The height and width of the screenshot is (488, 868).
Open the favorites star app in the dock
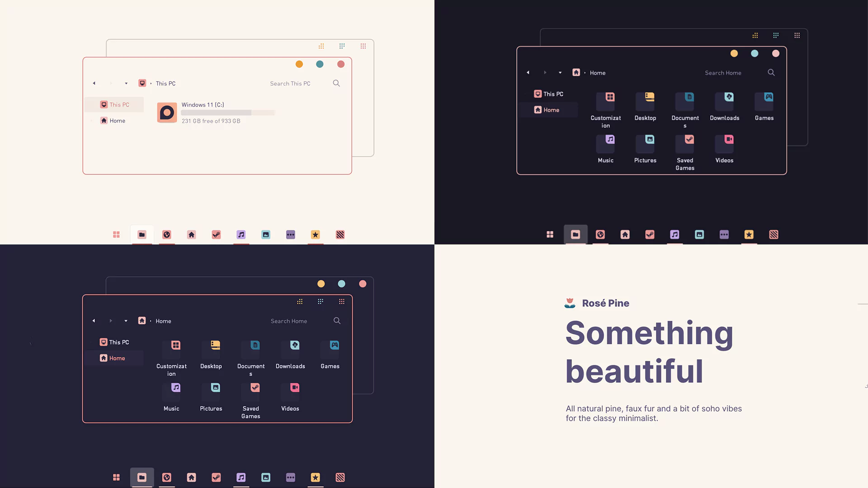pos(315,235)
